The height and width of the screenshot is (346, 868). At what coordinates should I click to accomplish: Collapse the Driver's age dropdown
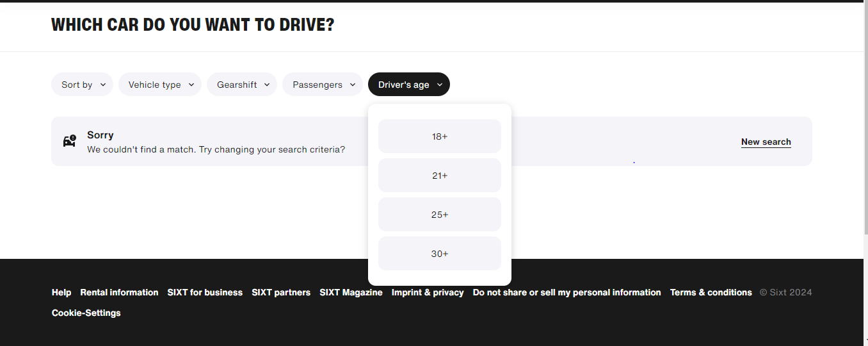coord(408,85)
